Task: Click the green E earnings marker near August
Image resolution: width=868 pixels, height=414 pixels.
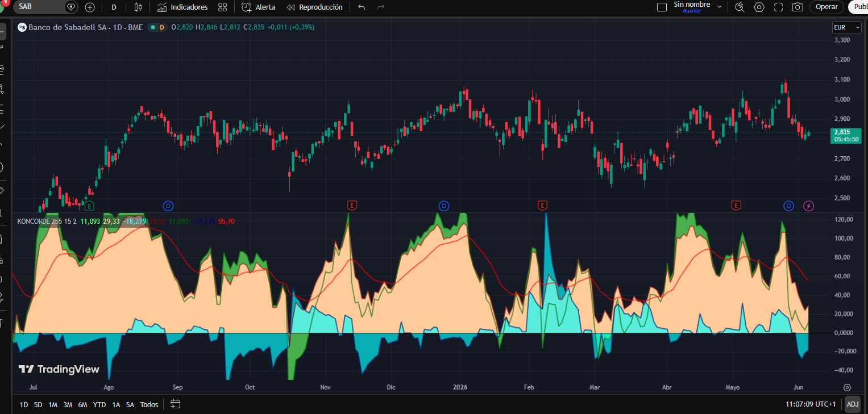Action: tap(89, 206)
